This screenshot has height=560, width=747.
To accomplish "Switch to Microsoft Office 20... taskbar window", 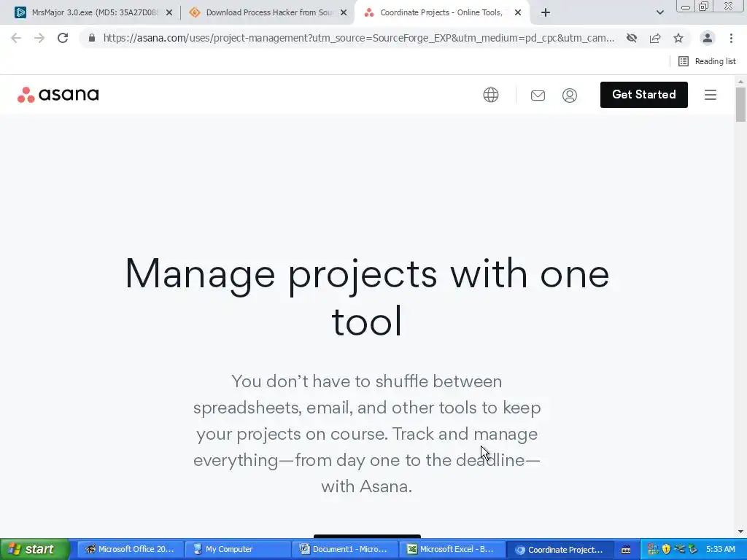I will pyautogui.click(x=129, y=550).
